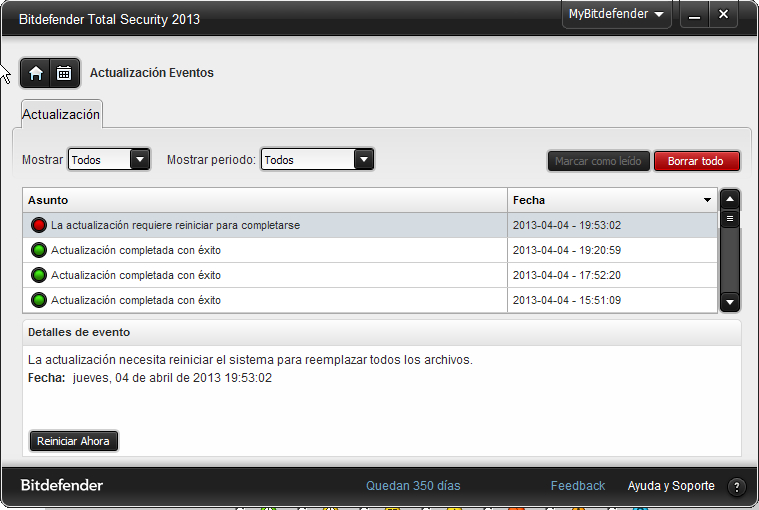Click the red Borrar todo button
The width and height of the screenshot is (759, 510).
(696, 161)
